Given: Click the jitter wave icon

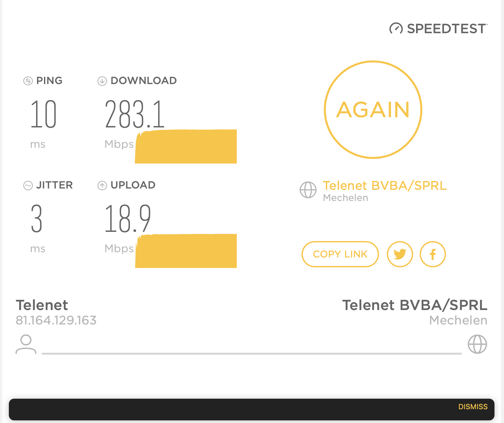Looking at the screenshot, I should tap(28, 186).
